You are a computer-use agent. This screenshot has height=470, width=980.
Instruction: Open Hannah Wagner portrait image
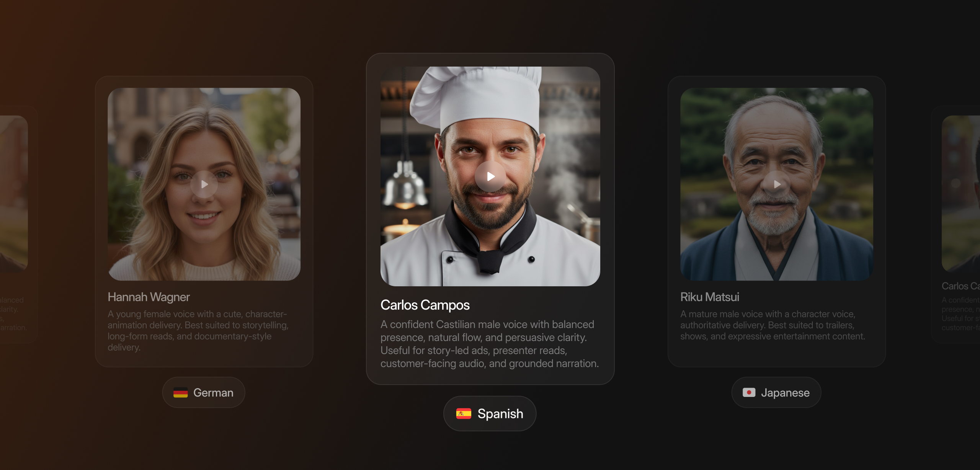point(204,184)
